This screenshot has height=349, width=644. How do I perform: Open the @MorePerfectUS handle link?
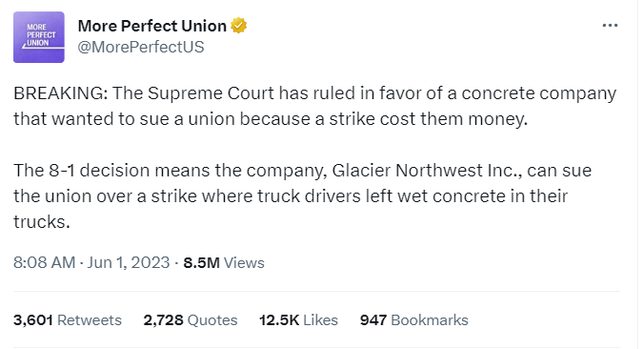[141, 47]
